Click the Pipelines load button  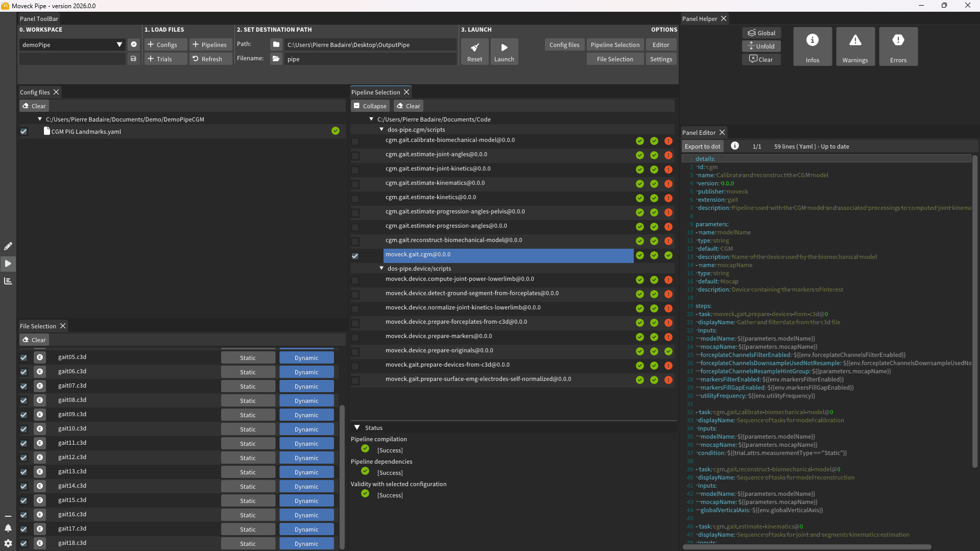(210, 44)
